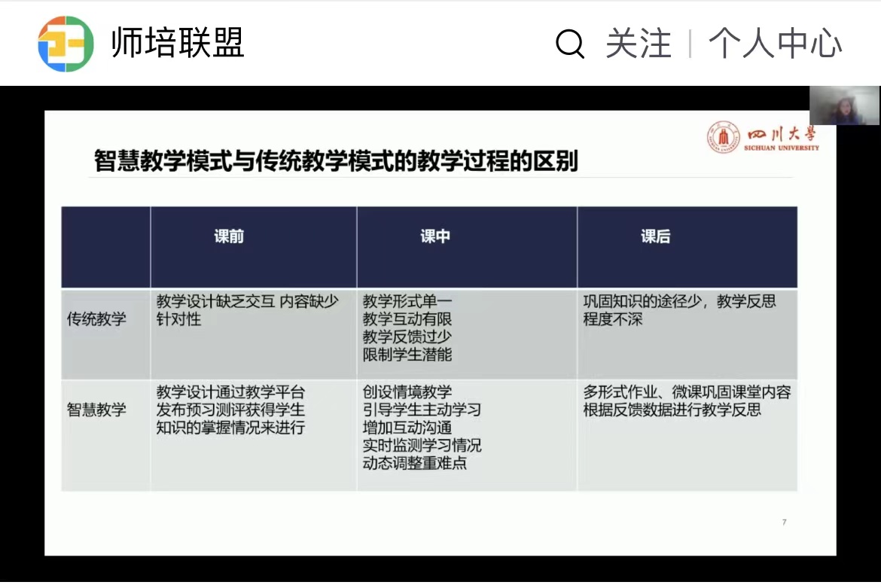Click the cell starting 教学设计缺乏交互

point(248,310)
